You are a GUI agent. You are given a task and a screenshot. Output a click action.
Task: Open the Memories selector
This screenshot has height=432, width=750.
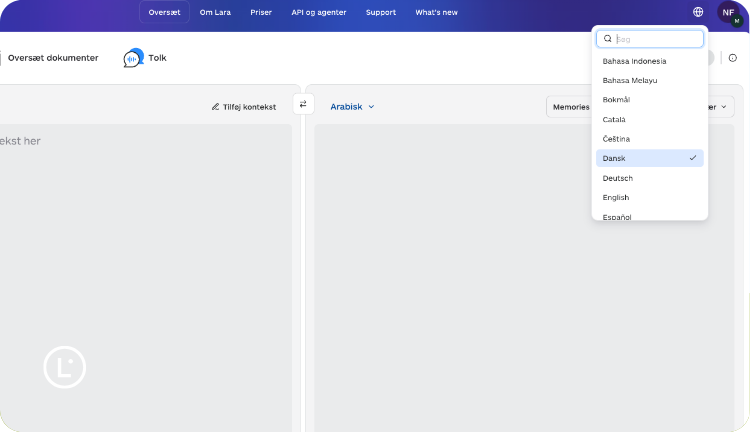pos(571,107)
